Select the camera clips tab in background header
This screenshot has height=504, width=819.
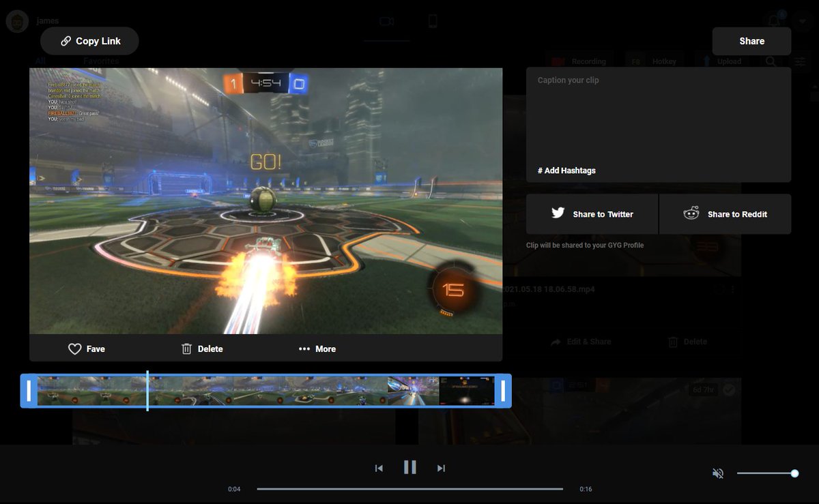[387, 22]
